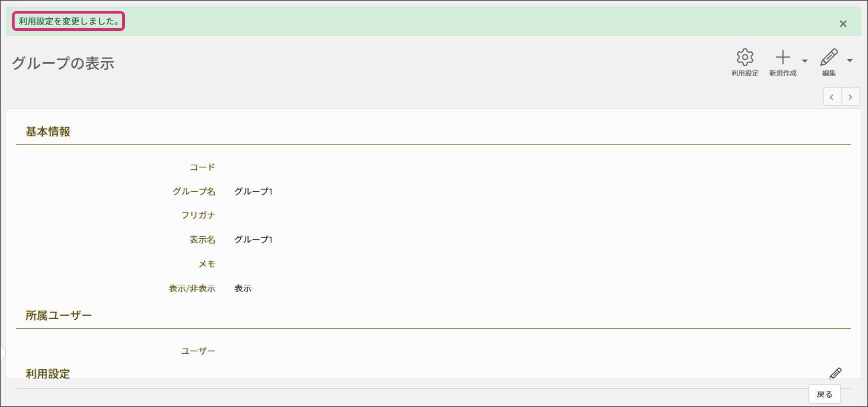868x407 pixels.
Task: Select the グループ名 value グループ1
Action: (x=253, y=191)
